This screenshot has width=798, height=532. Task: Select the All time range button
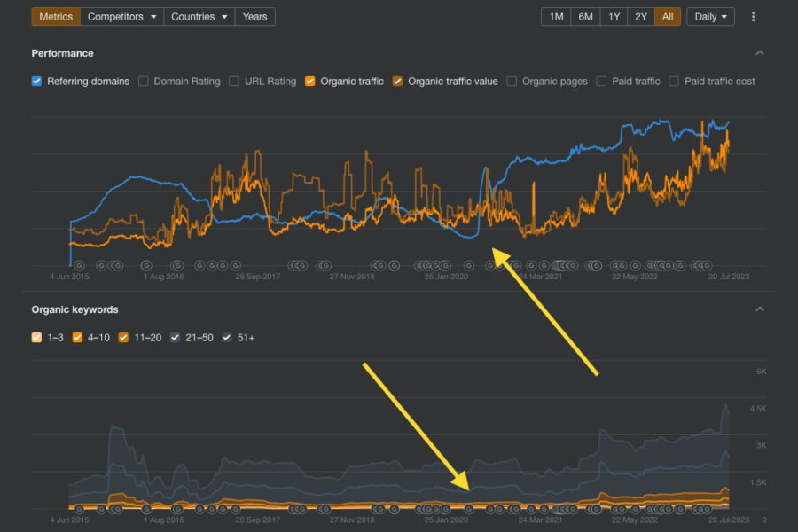coord(668,17)
